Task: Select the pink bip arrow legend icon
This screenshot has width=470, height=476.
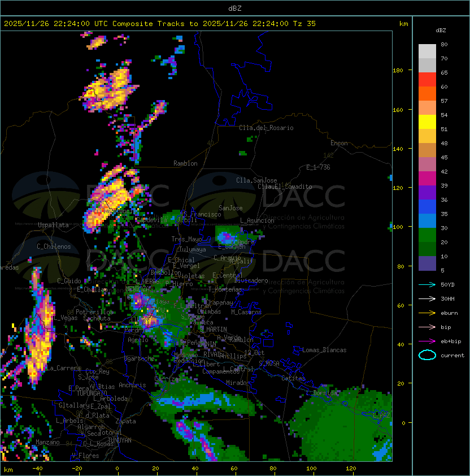Action: pyautogui.click(x=427, y=327)
